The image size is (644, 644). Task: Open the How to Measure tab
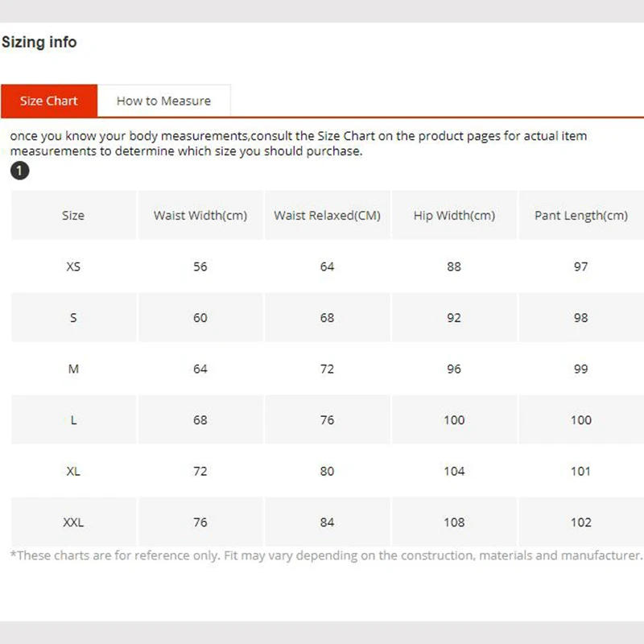click(163, 101)
